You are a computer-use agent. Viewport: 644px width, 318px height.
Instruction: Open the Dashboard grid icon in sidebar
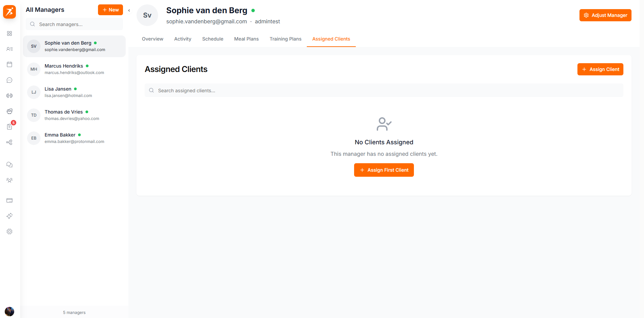9,33
